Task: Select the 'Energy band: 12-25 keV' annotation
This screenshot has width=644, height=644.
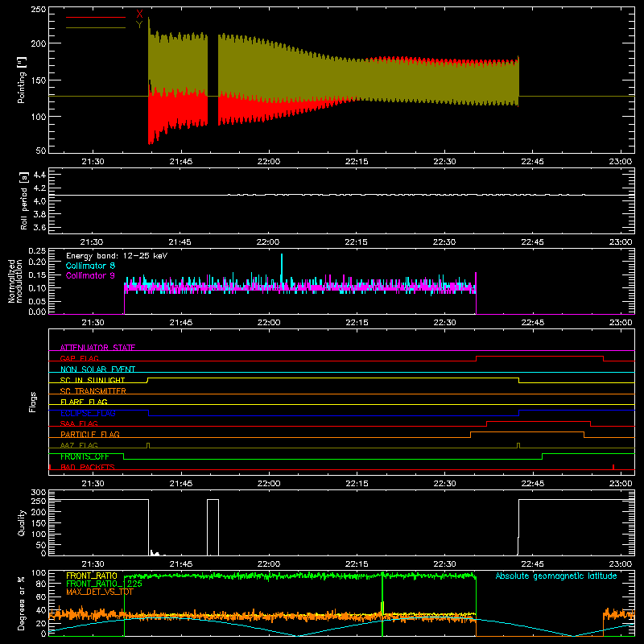Action: click(x=117, y=256)
